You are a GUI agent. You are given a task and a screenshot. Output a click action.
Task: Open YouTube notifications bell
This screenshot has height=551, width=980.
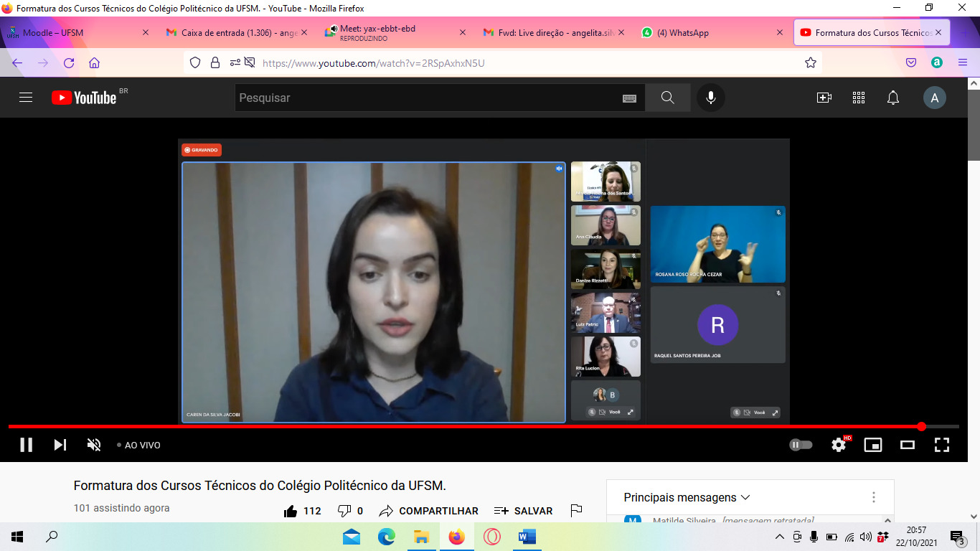pyautogui.click(x=892, y=98)
